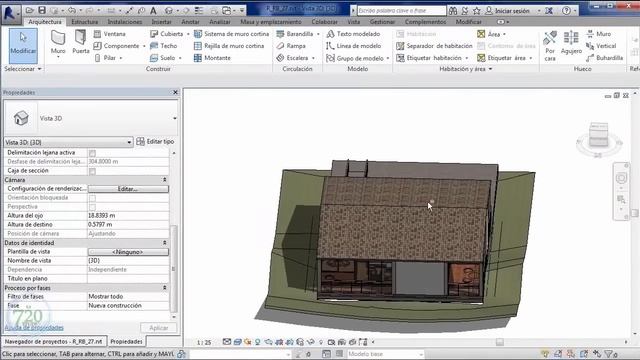The height and width of the screenshot is (360, 640).
Task: Choose Rejilla de muro cortina
Action: [229, 46]
